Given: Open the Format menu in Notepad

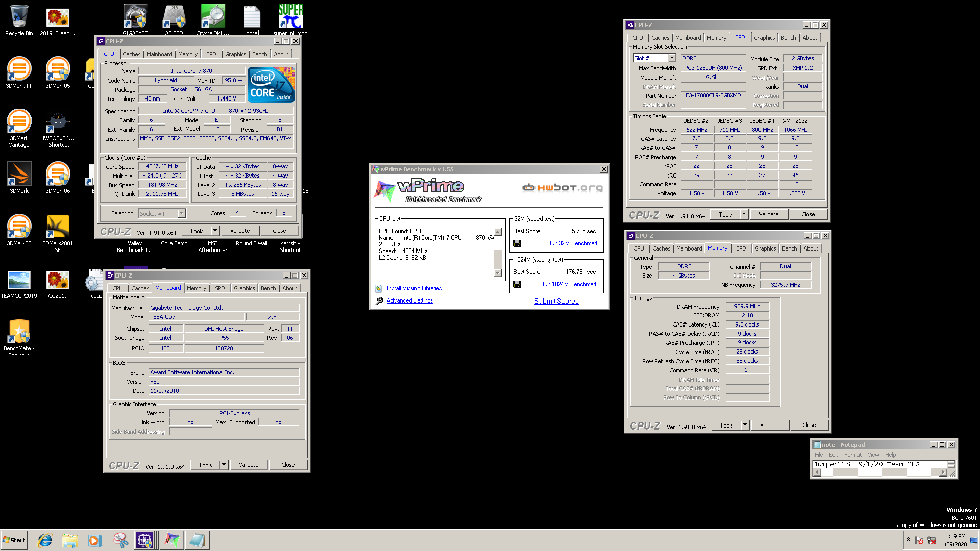Looking at the screenshot, I should point(852,455).
